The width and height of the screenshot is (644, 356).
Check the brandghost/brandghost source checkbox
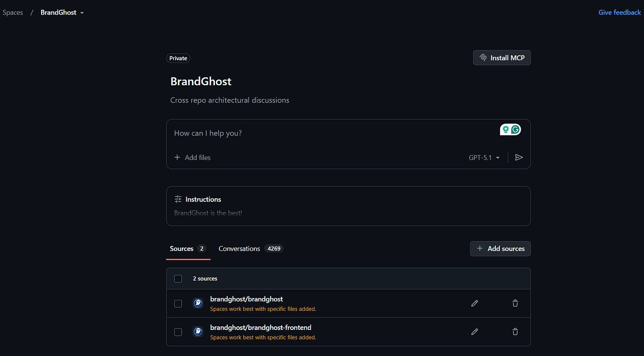pyautogui.click(x=178, y=303)
